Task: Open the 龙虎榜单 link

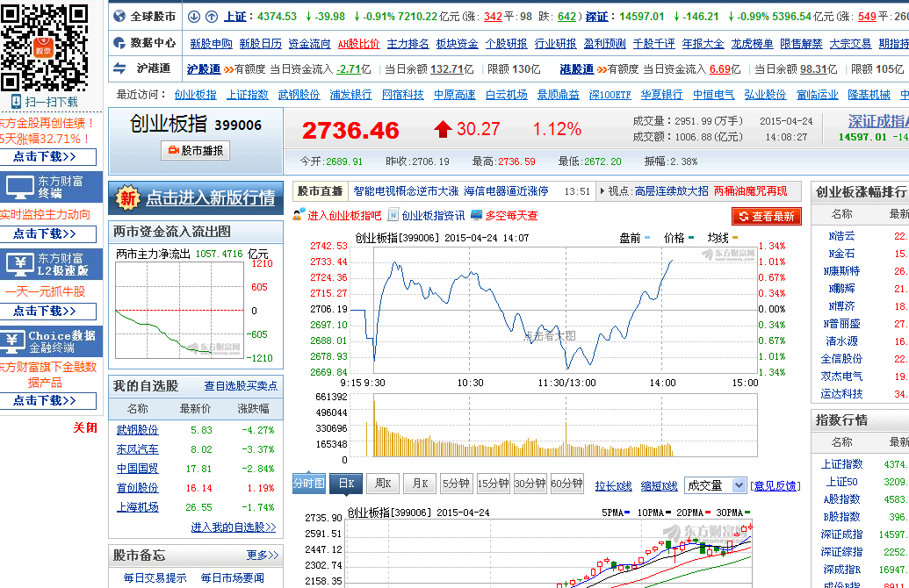Action: (753, 44)
